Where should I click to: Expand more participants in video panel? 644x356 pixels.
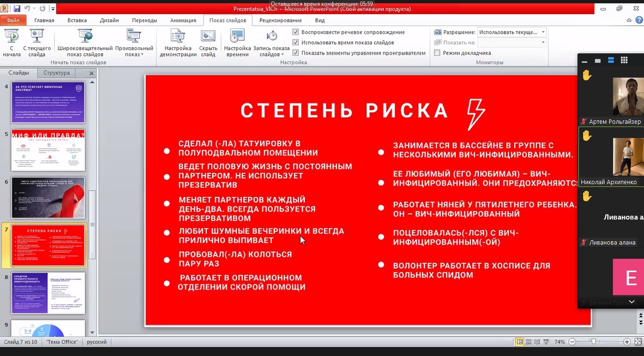[631, 302]
